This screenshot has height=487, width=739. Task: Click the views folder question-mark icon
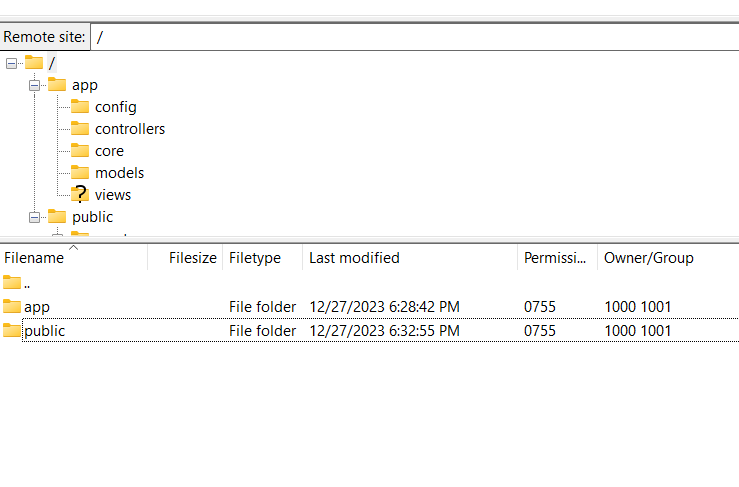pos(80,195)
